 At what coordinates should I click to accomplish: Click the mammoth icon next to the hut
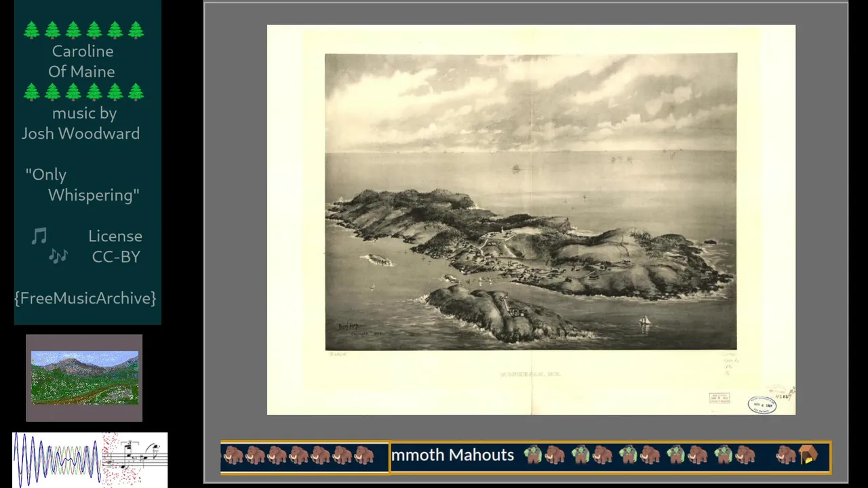[786, 455]
